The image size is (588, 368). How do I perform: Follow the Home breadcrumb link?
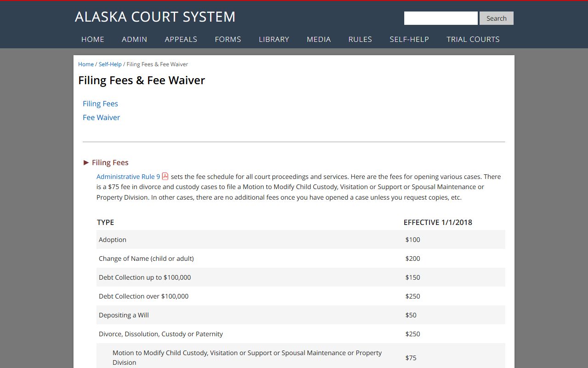tap(86, 64)
